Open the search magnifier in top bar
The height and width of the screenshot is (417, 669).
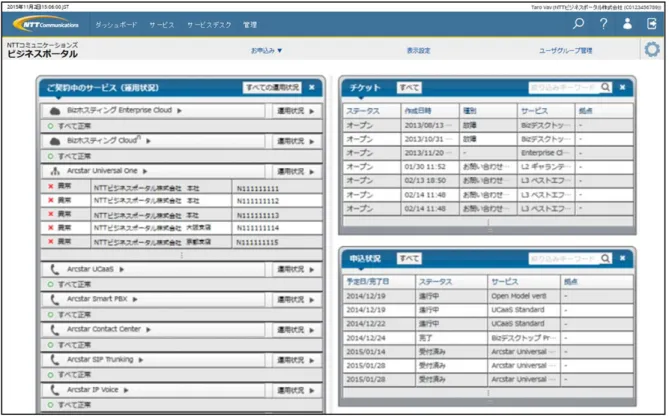pyautogui.click(x=578, y=23)
